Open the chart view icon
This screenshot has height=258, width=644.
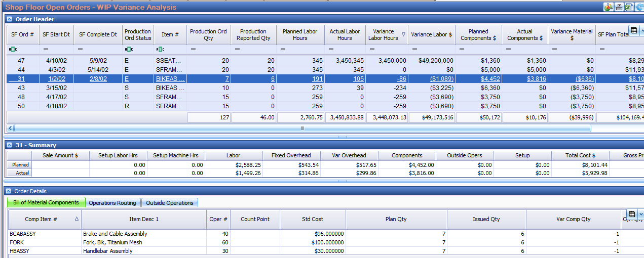(x=608, y=7)
